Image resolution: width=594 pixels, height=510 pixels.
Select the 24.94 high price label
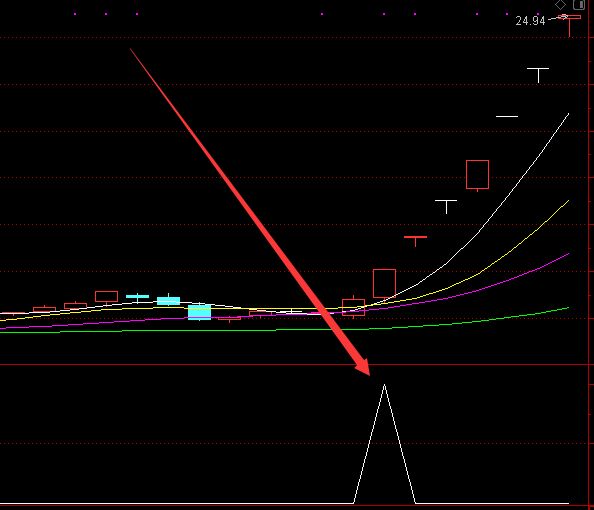click(530, 20)
